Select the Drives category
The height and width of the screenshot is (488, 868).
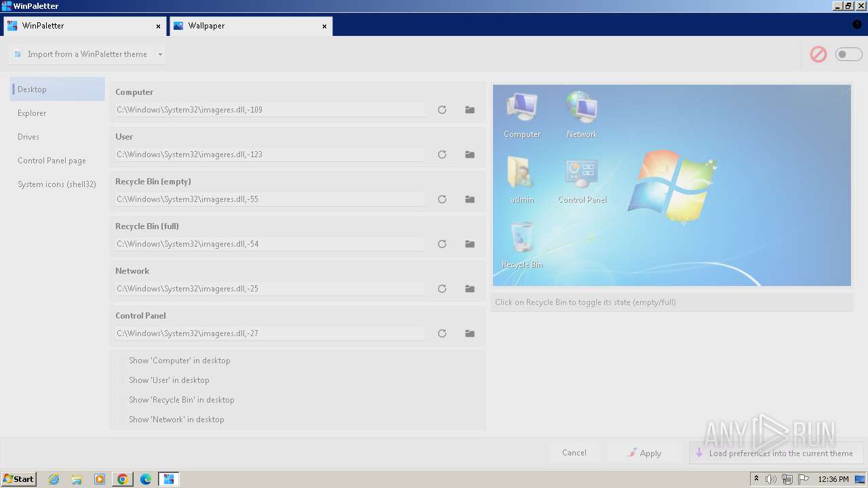tap(58, 137)
